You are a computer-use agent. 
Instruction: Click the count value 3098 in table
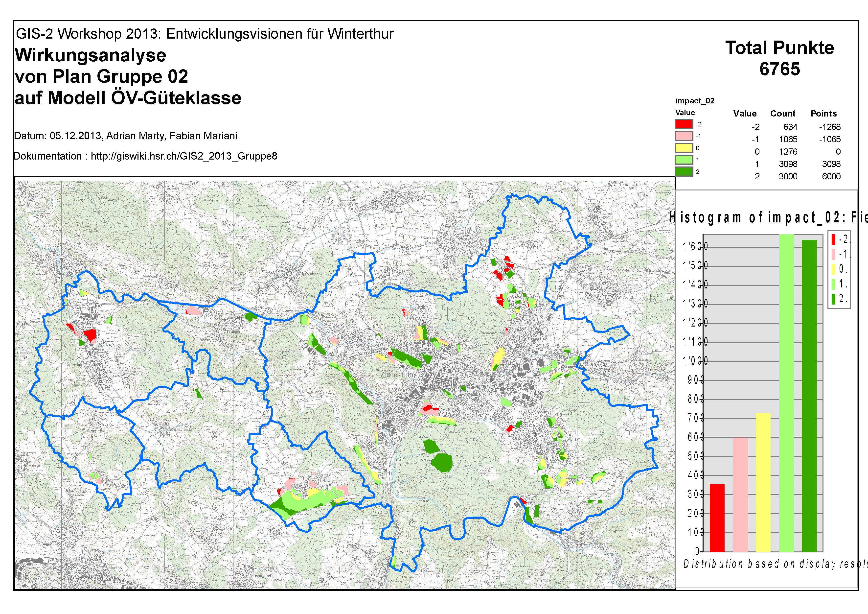point(788,164)
